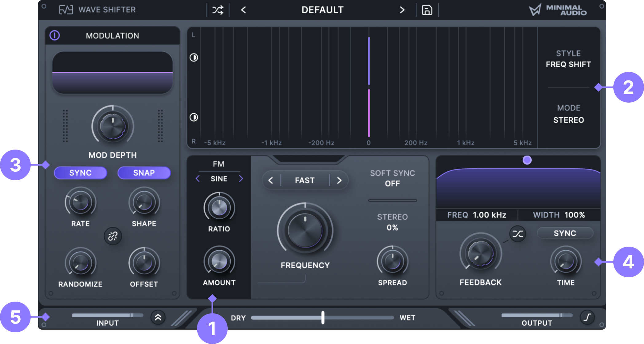Open the STYLE Freq Shift selector
Viewport: 644px width, 344px height.
[x=568, y=64]
